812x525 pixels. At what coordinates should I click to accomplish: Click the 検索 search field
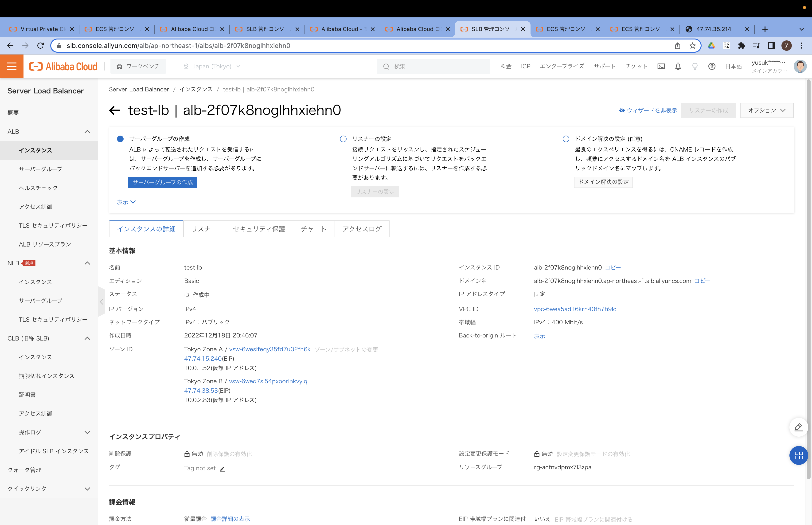(x=433, y=66)
